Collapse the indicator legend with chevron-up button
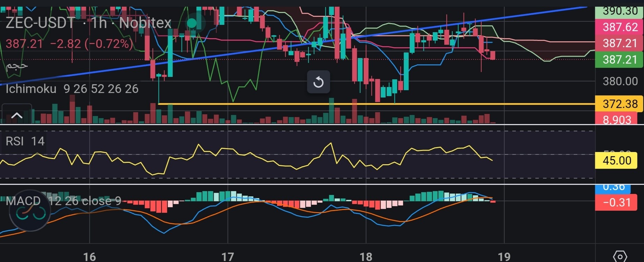This screenshot has height=262, width=644. click(x=17, y=115)
